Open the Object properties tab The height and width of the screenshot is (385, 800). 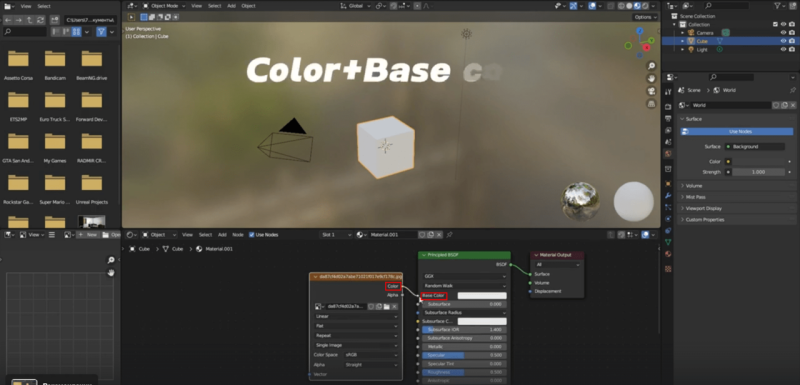point(668,184)
